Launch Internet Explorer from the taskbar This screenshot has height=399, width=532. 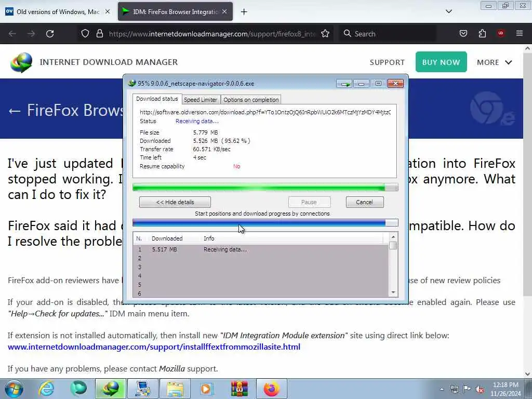46,389
